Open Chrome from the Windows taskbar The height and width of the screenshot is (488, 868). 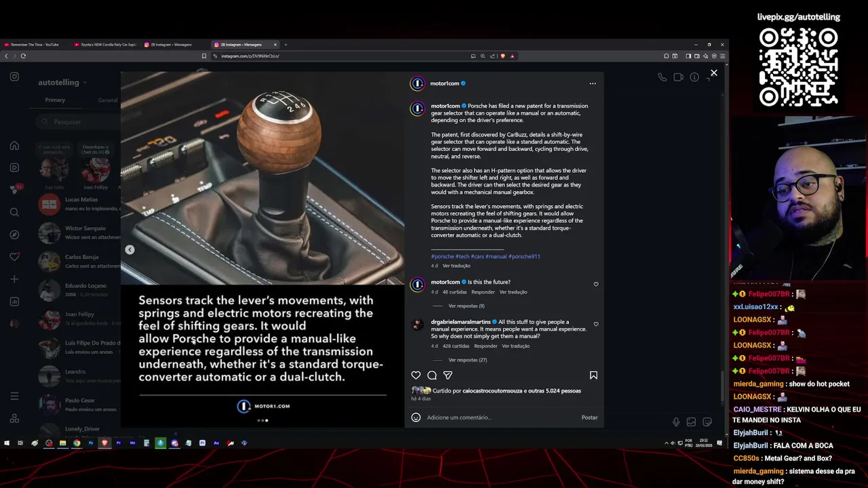(x=77, y=443)
